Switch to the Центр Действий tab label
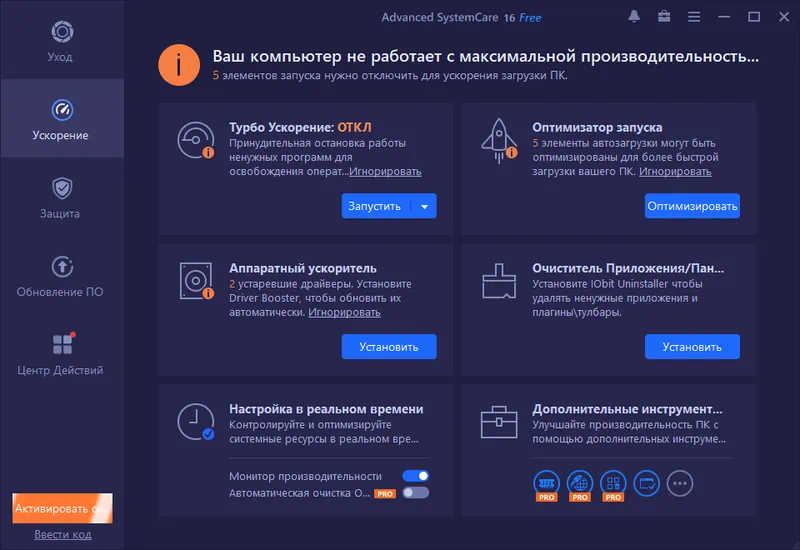 (x=60, y=370)
